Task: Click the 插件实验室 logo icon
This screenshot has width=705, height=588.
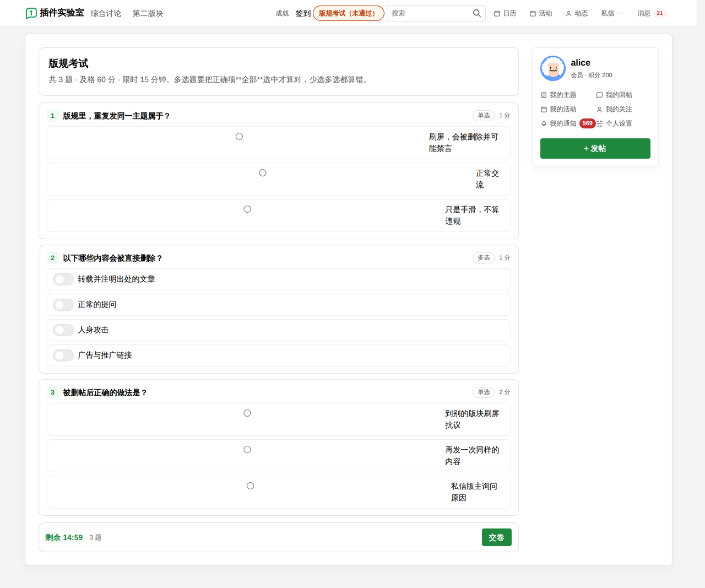Action: coord(31,13)
